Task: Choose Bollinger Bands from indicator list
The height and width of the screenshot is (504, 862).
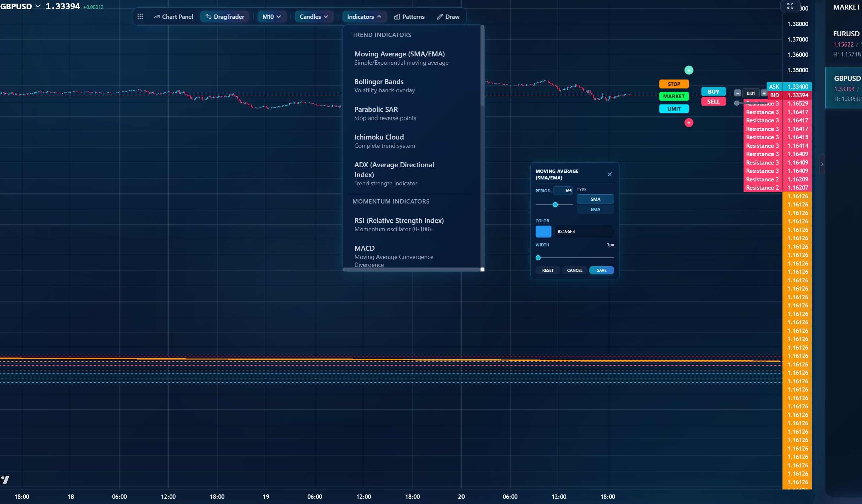Action: click(379, 85)
